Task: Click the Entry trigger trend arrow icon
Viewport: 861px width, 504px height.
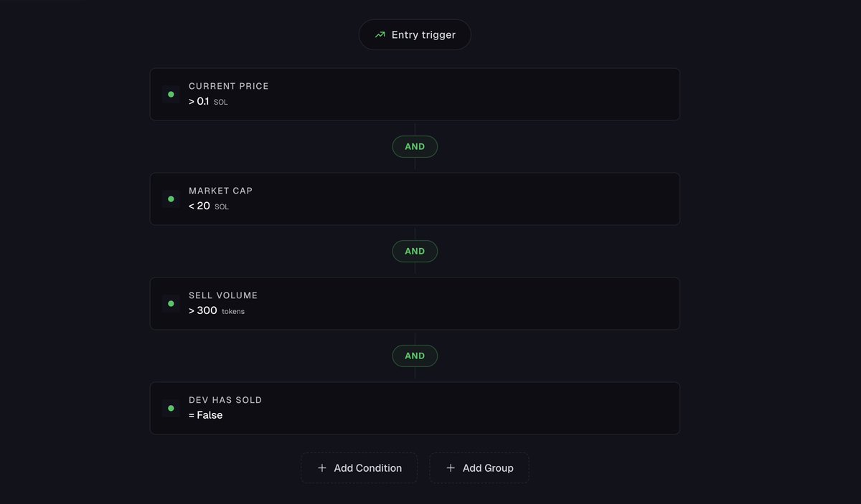Action: 380,34
